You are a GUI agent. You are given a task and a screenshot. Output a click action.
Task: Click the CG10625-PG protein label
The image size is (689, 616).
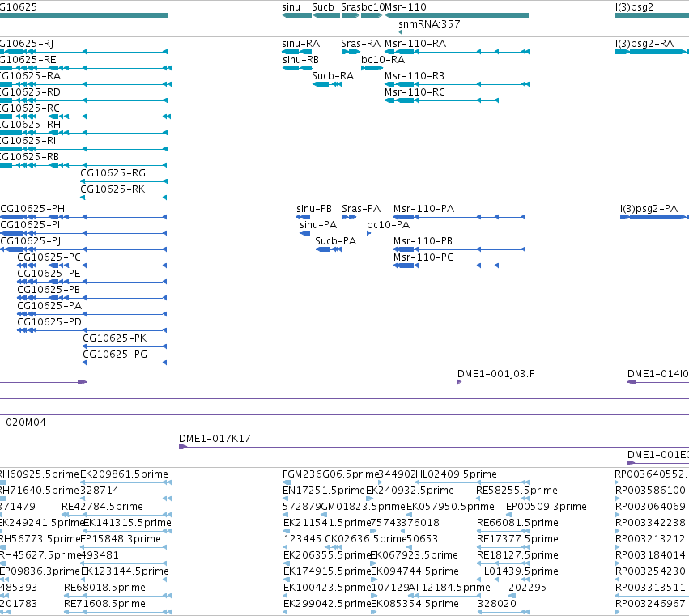pyautogui.click(x=115, y=355)
